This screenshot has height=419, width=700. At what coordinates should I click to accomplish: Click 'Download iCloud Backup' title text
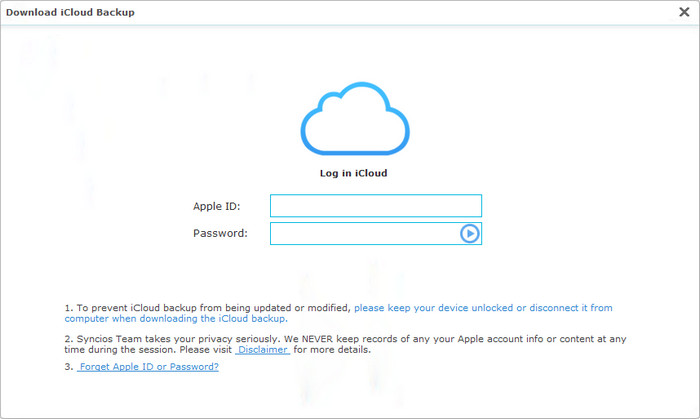coord(70,12)
